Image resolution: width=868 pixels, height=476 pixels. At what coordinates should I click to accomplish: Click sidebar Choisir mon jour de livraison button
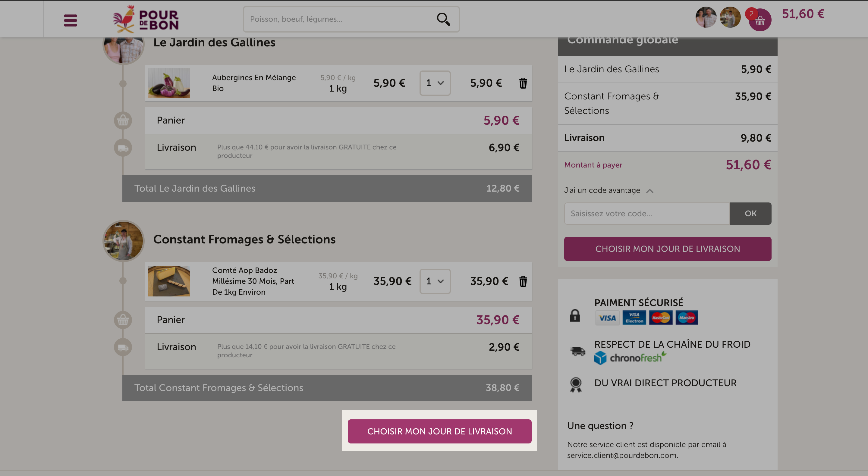[668, 249]
